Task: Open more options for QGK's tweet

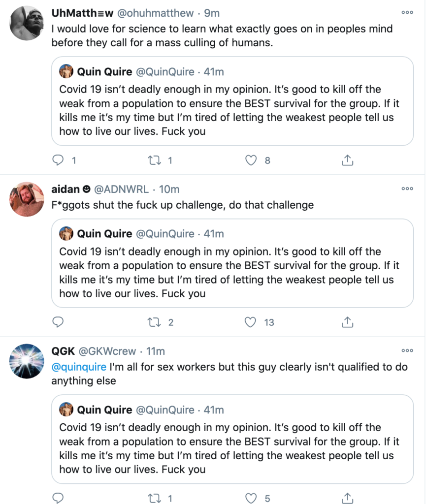Action: pos(407,350)
